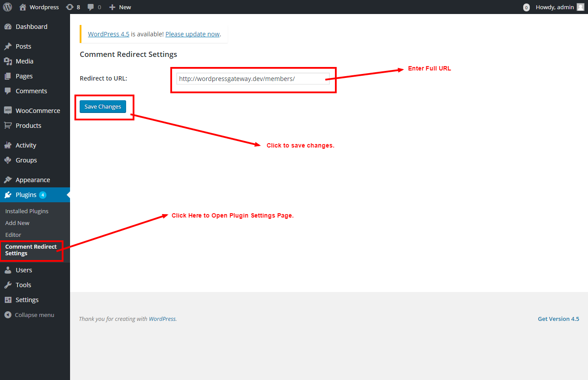
Task: Click the Media icon in sidebar
Action: [8, 61]
